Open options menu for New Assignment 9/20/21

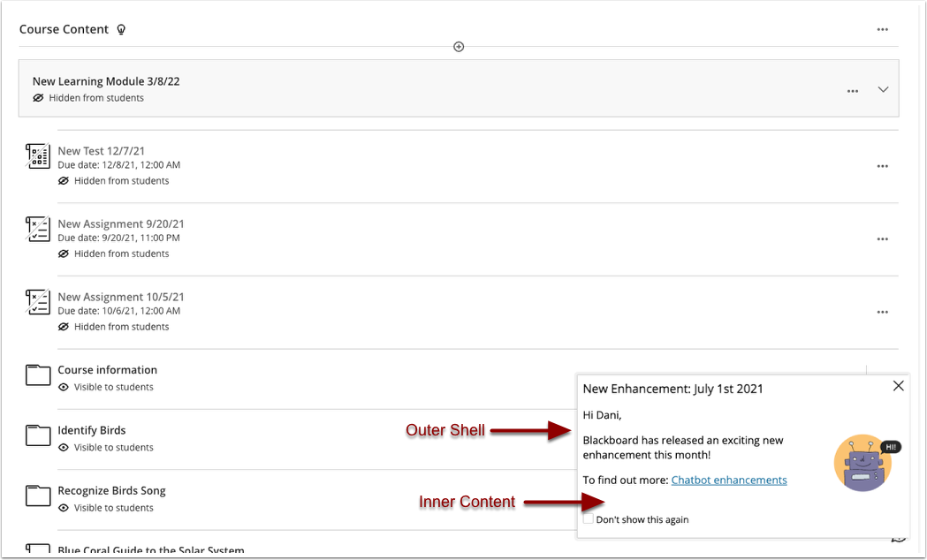pyautogui.click(x=883, y=238)
